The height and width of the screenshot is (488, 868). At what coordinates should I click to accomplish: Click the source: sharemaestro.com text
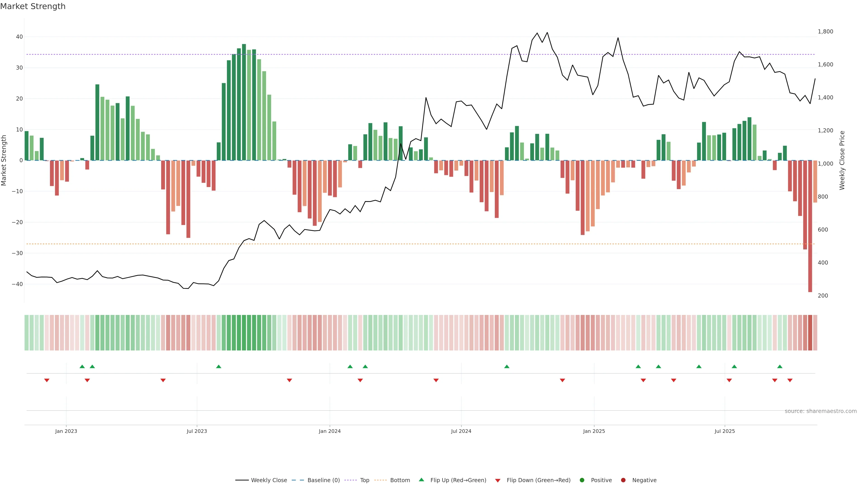pyautogui.click(x=821, y=411)
